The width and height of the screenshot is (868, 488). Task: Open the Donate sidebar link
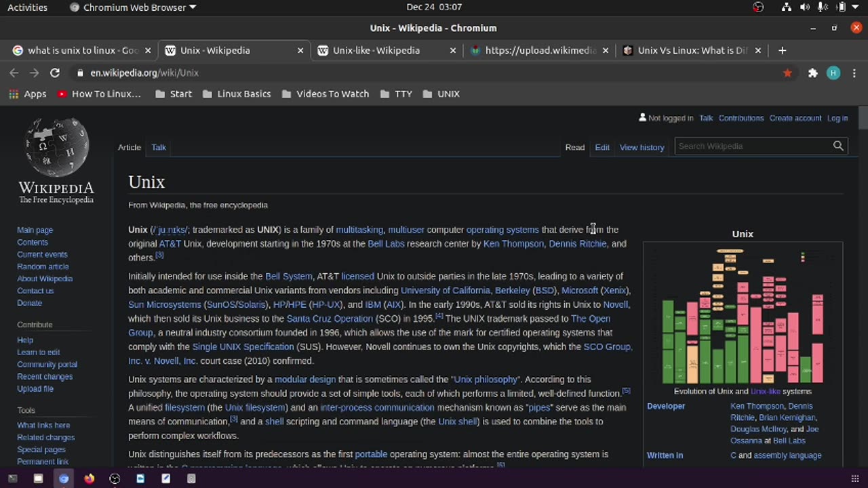pos(29,303)
